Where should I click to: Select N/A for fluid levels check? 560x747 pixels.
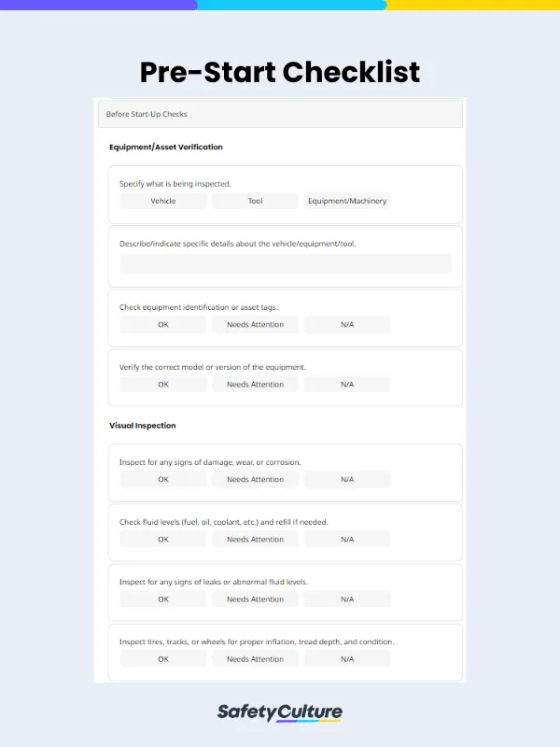pos(346,539)
